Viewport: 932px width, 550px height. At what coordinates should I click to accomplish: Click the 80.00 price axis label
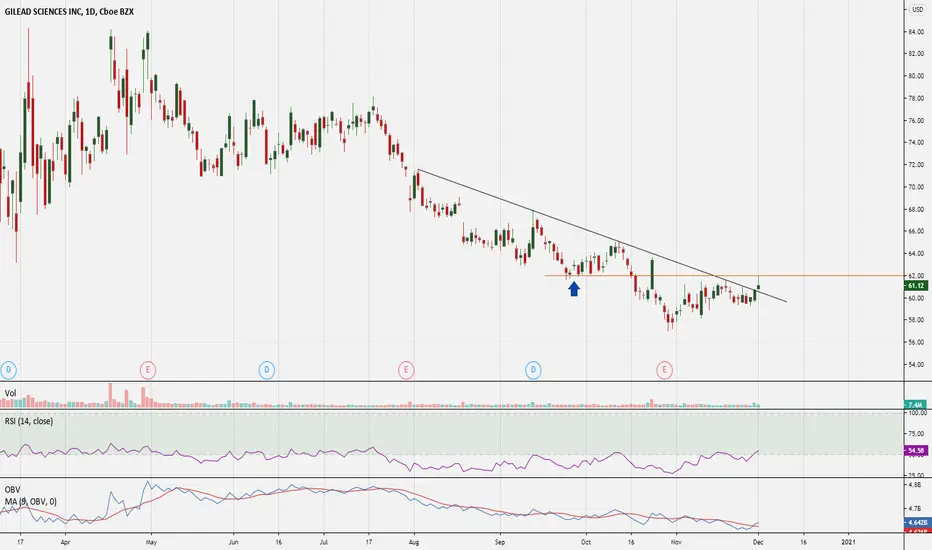pos(916,76)
